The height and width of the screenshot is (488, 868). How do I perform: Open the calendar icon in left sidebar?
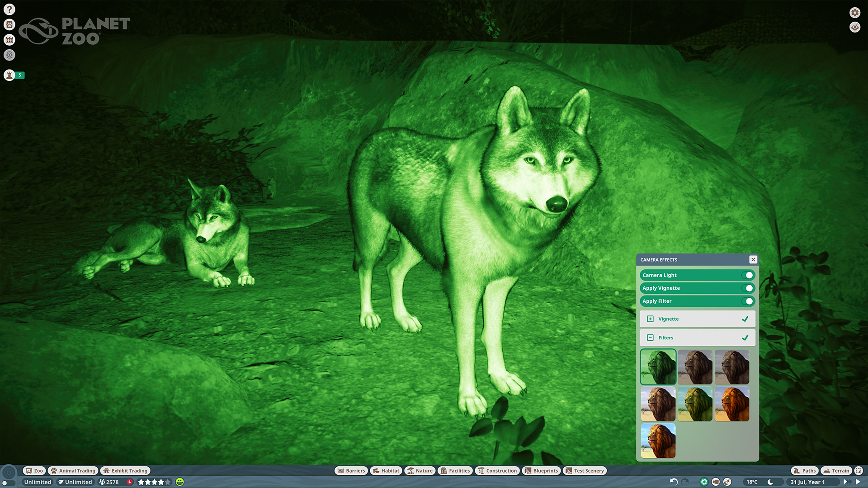[x=9, y=40]
